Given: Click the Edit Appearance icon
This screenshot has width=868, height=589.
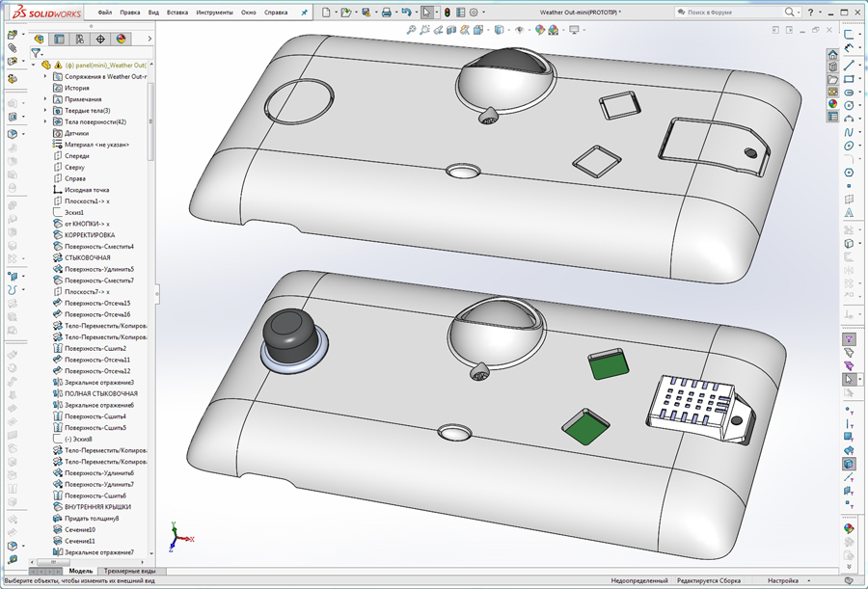Looking at the screenshot, I should point(540,30).
